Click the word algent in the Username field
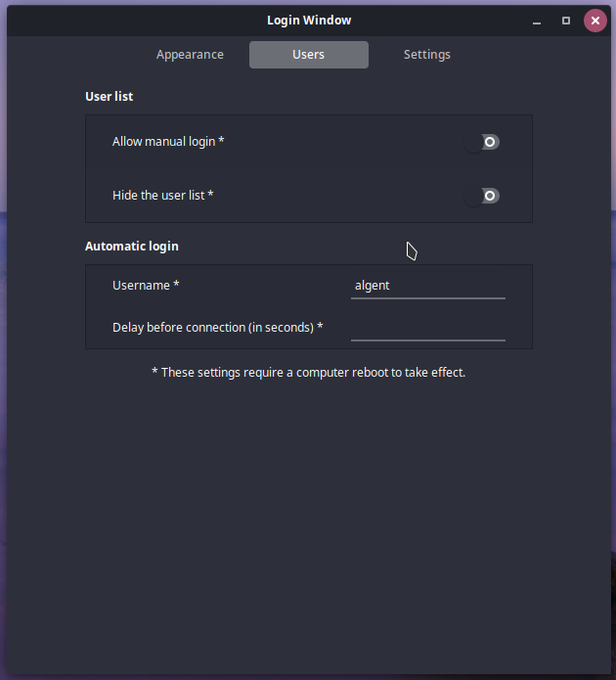 (x=373, y=286)
